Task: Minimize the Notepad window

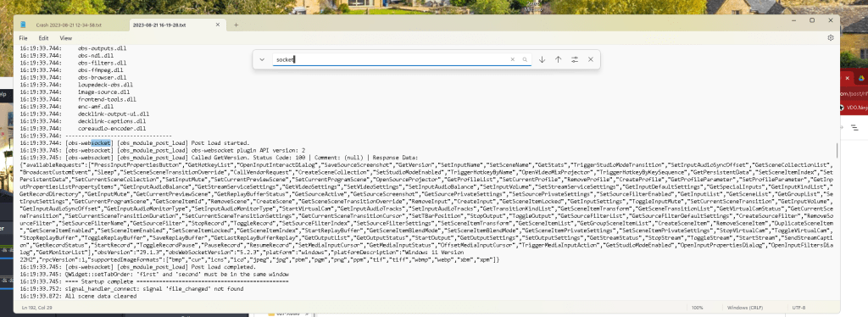Action: [x=793, y=20]
